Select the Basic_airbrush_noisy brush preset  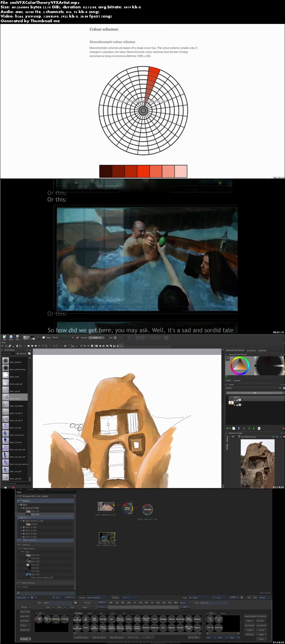point(15,368)
